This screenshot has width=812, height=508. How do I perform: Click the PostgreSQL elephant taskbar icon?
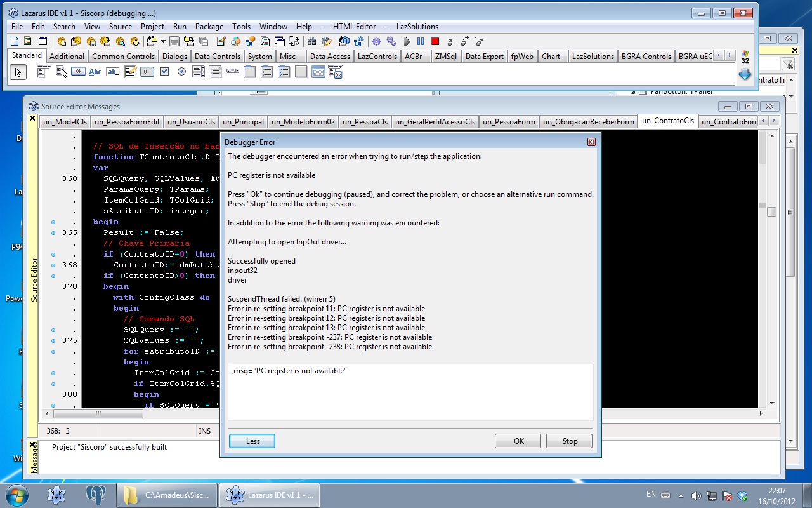click(96, 495)
